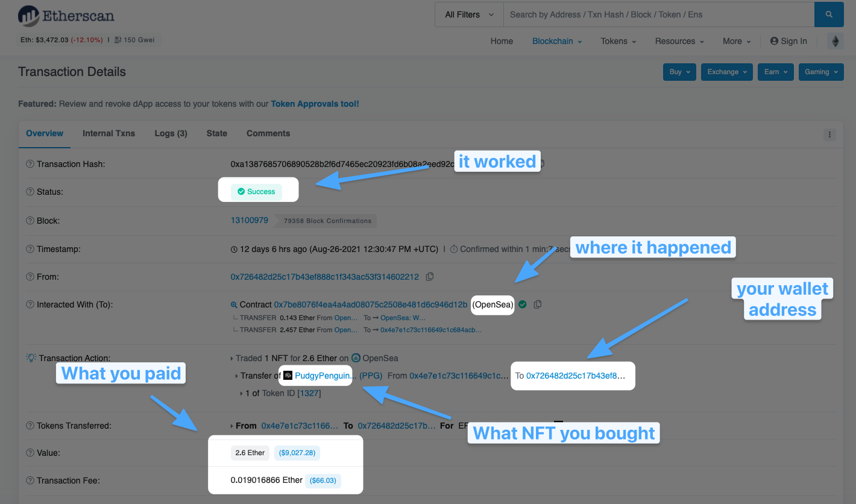
Task: Click help icon next to Timestamp
Action: [x=30, y=249]
